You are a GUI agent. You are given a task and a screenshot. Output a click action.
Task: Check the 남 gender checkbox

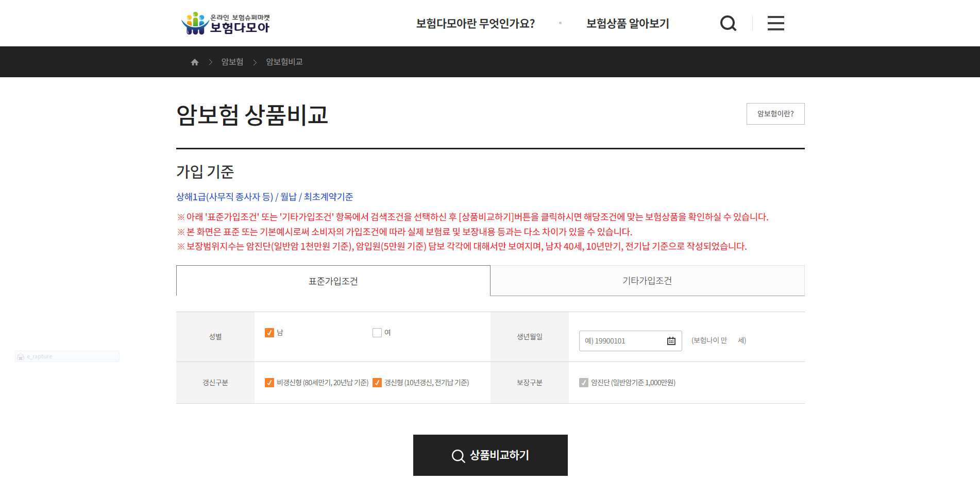269,333
